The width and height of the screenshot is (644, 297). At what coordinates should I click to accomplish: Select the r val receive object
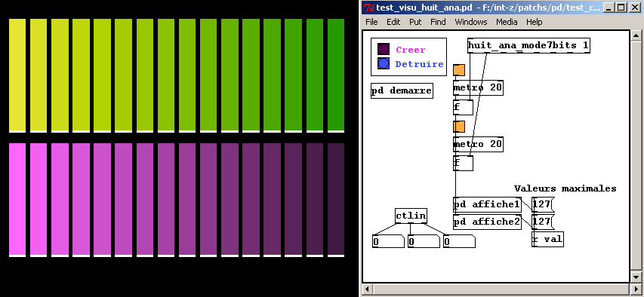(x=547, y=239)
